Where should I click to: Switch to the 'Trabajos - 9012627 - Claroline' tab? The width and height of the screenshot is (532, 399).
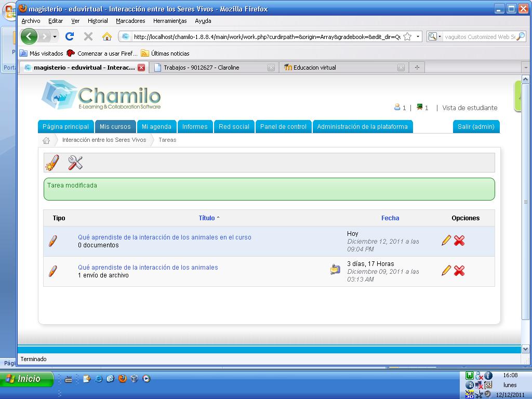click(214, 68)
